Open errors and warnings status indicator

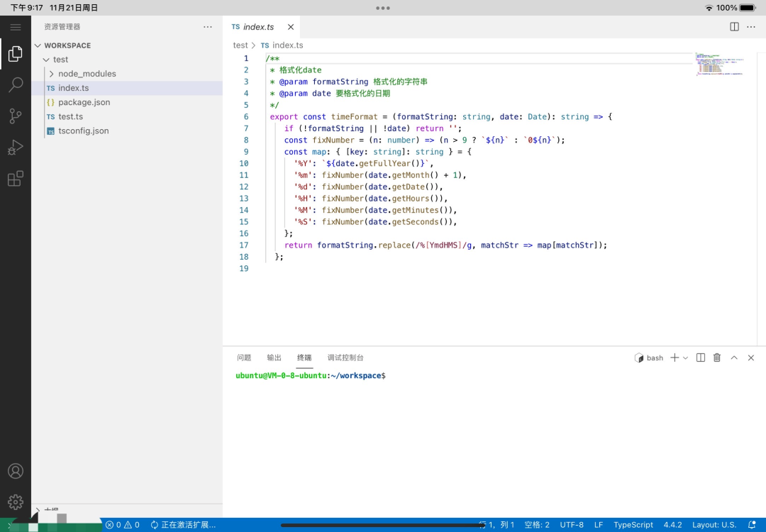click(x=123, y=525)
